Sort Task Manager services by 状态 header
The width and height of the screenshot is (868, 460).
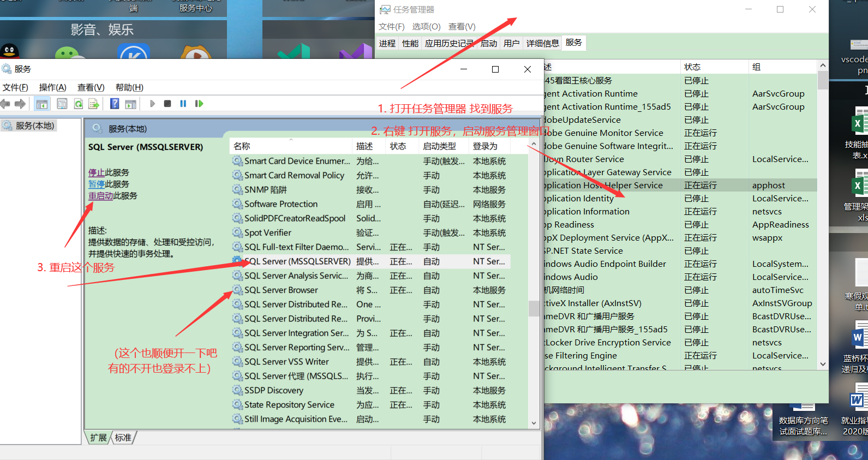coord(714,67)
